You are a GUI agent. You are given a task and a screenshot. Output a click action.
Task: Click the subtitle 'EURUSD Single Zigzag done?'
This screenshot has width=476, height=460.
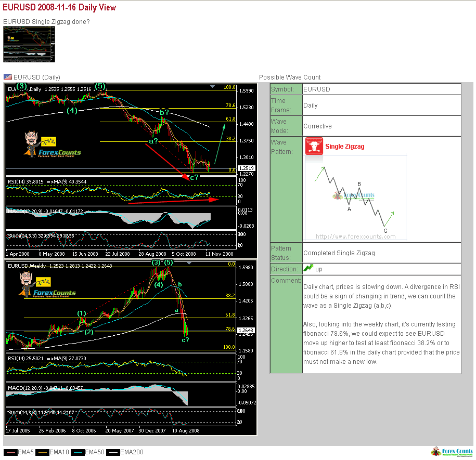(46, 22)
